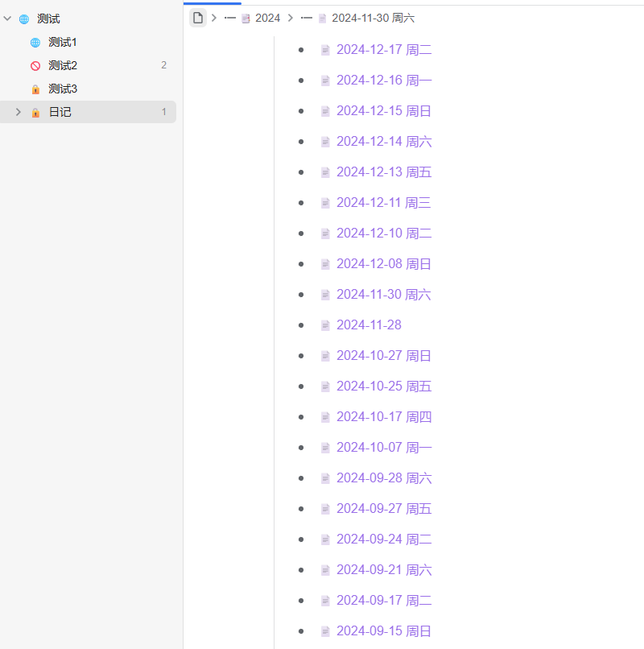Image resolution: width=644 pixels, height=649 pixels.
Task: Open the 2024-11-30 周六 link in the list
Action: pyautogui.click(x=384, y=295)
